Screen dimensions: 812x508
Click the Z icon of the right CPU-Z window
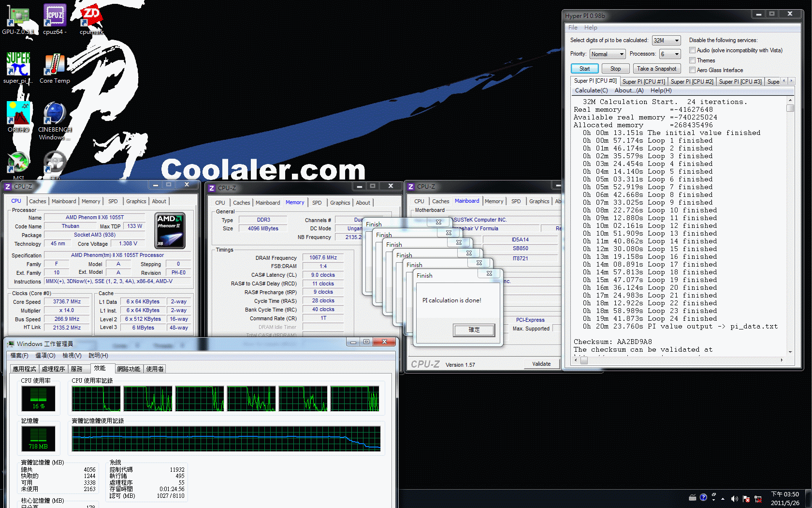(x=411, y=186)
